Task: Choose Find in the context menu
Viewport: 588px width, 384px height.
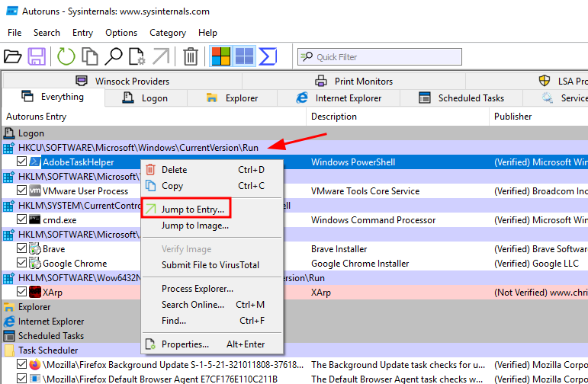Action: [x=212, y=321]
